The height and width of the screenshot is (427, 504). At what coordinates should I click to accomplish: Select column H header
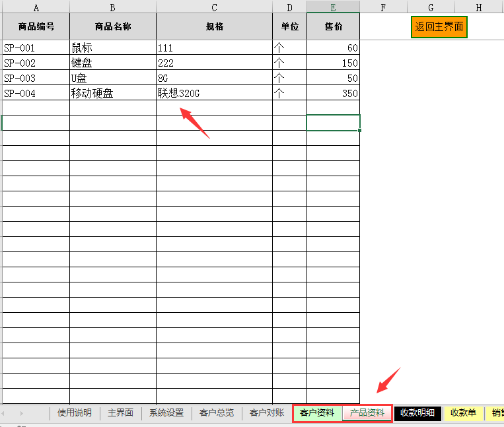pos(479,7)
